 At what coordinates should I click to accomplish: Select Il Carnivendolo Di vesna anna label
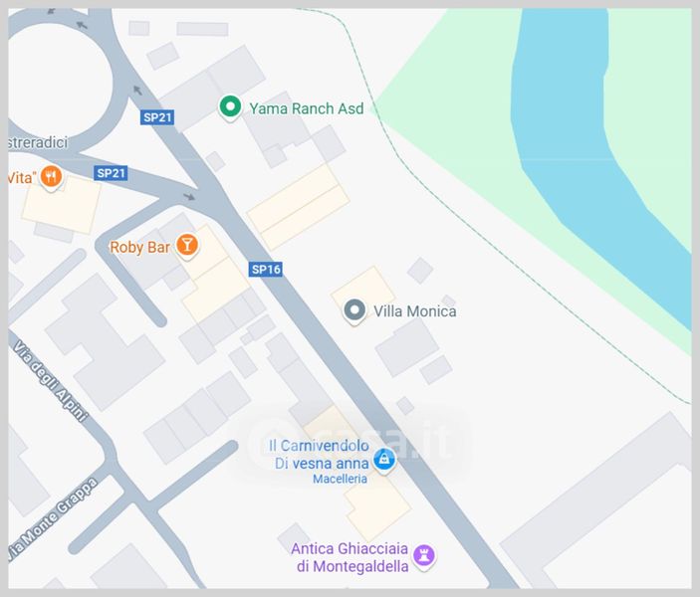[x=320, y=455]
